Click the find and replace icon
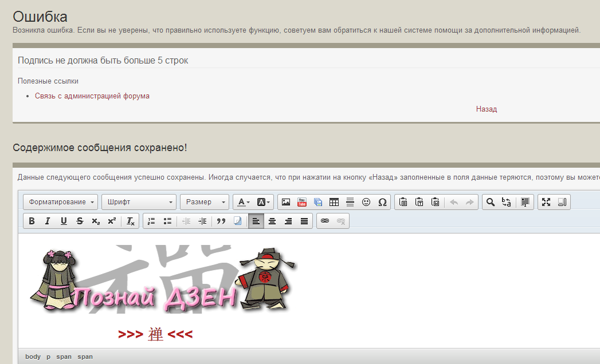600x364 pixels. click(x=507, y=202)
